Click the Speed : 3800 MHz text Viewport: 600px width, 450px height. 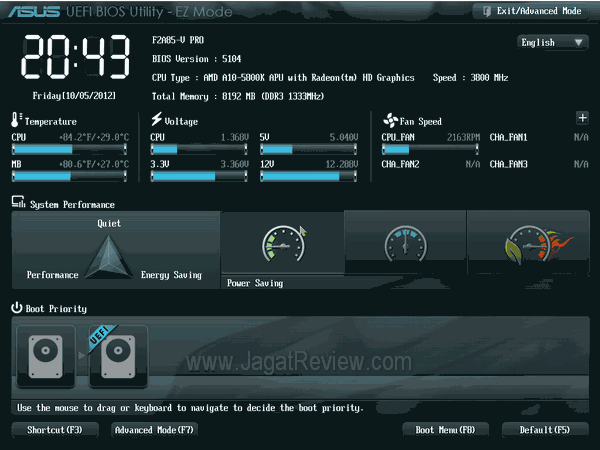point(470,78)
